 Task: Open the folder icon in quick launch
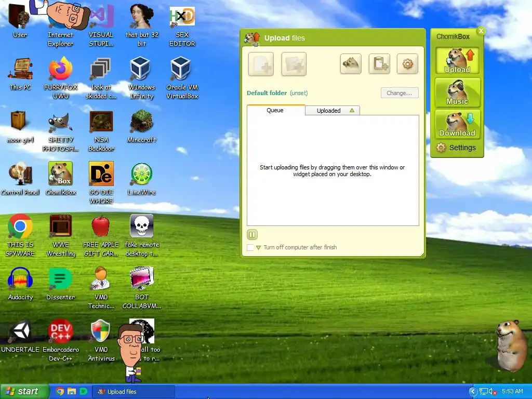[72, 391]
